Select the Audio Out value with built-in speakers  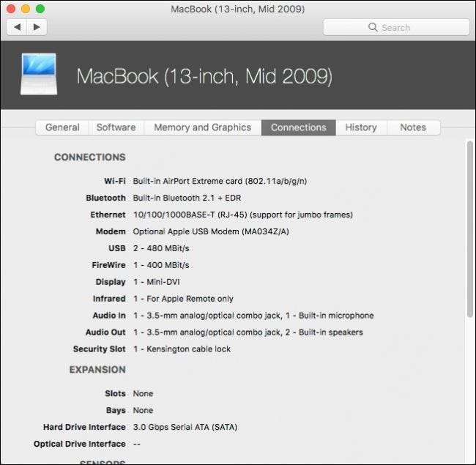coord(248,332)
